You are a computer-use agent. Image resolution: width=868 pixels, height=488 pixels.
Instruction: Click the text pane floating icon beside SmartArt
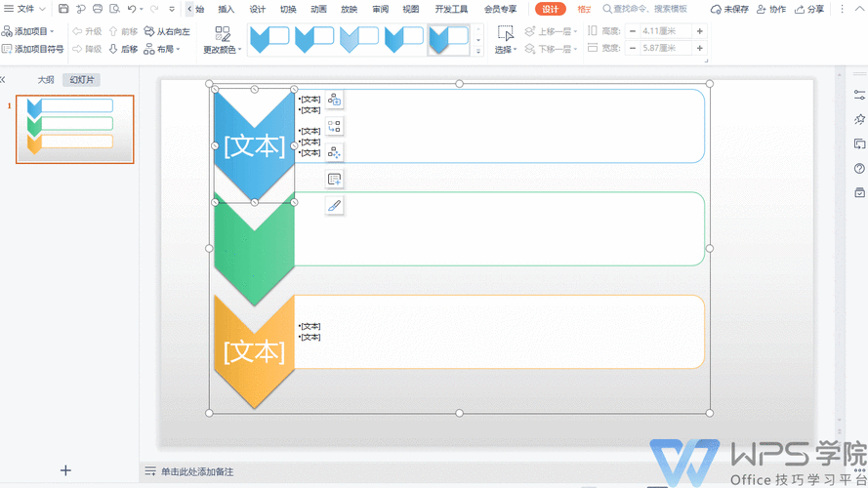(334, 180)
